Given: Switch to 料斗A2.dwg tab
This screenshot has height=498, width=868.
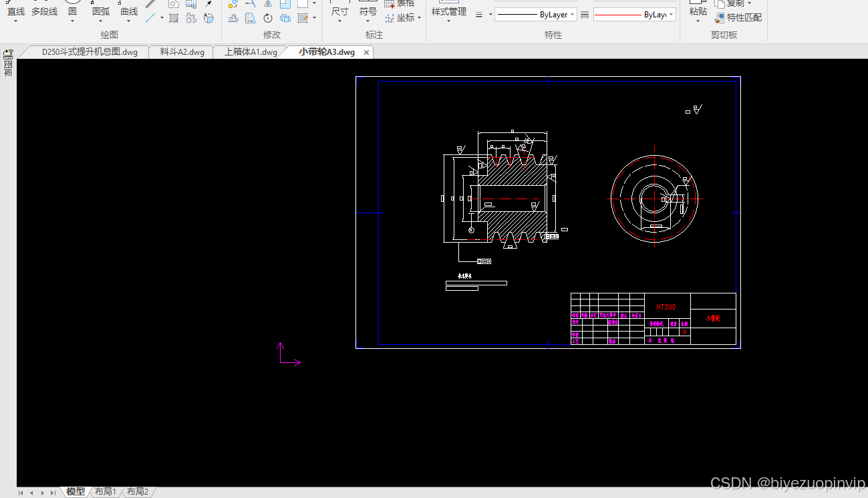Looking at the screenshot, I should coord(182,52).
